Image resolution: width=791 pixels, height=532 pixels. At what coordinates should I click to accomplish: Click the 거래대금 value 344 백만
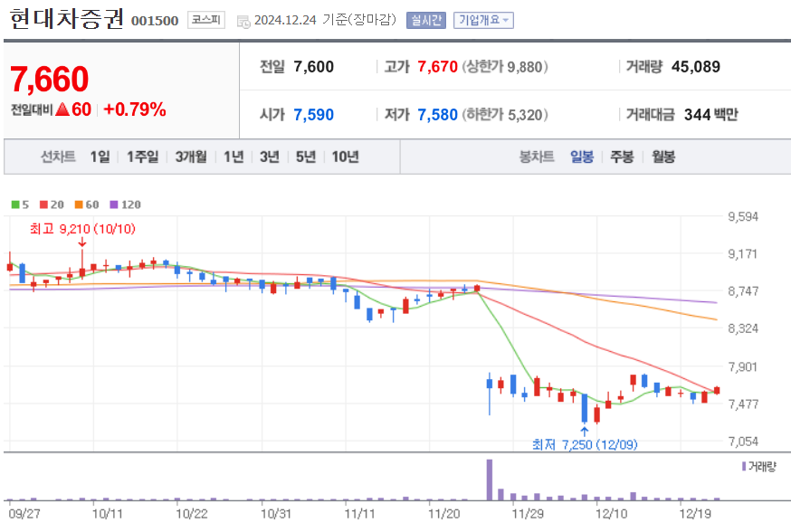coord(710,115)
